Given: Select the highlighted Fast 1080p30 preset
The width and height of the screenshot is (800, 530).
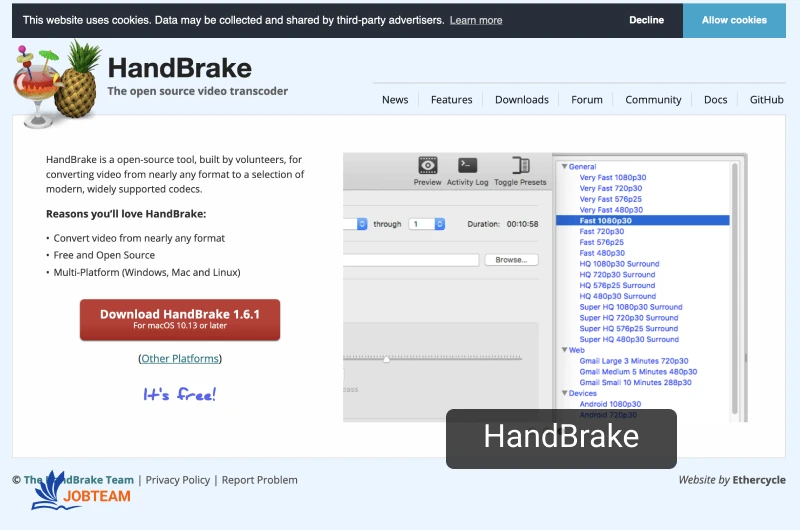Looking at the screenshot, I should pos(643,220).
